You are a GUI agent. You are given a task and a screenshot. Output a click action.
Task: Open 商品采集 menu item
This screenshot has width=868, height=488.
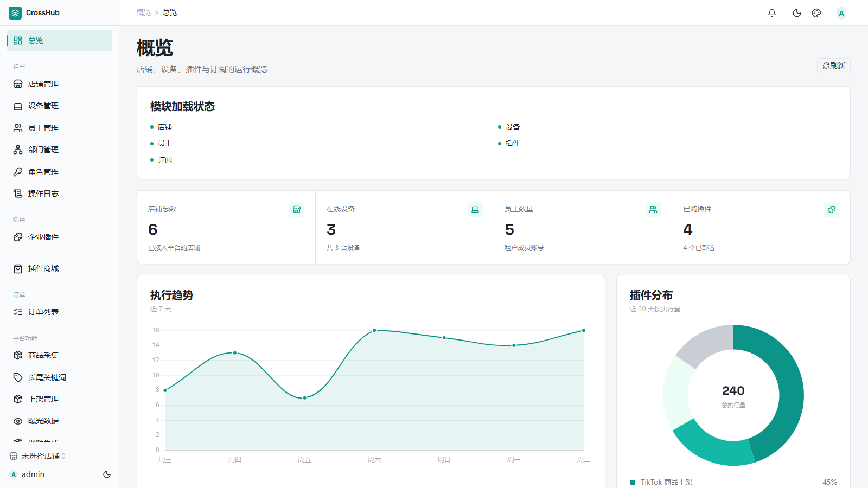60,355
